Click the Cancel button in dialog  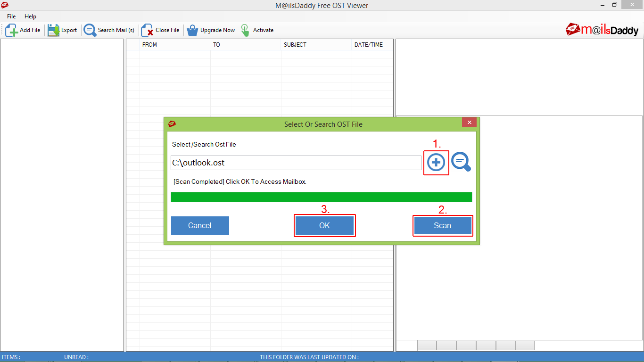click(x=200, y=225)
